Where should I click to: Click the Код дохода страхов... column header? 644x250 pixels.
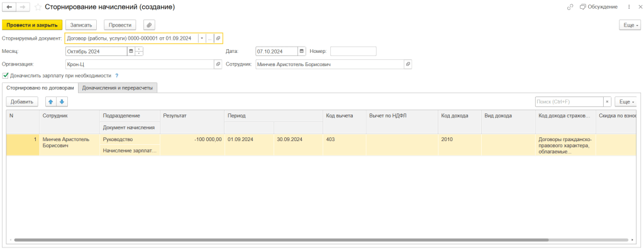[x=565, y=122]
